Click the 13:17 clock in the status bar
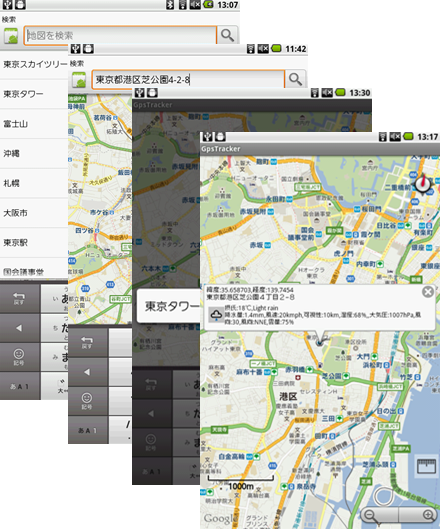The width and height of the screenshot is (440, 529). 428,137
